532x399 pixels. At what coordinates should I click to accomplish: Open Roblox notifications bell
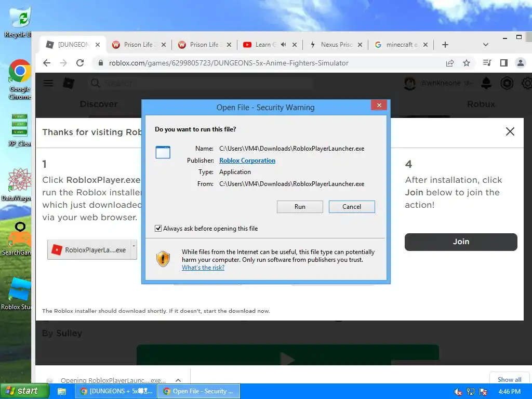click(x=486, y=83)
